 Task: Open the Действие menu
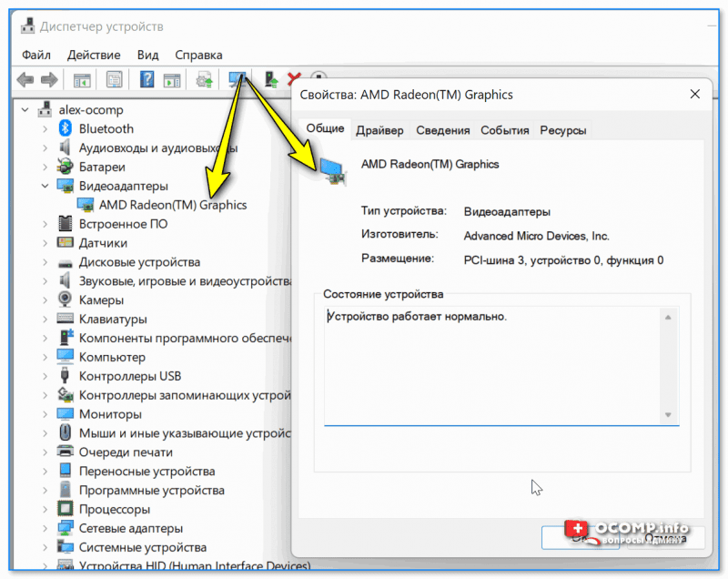click(x=94, y=55)
